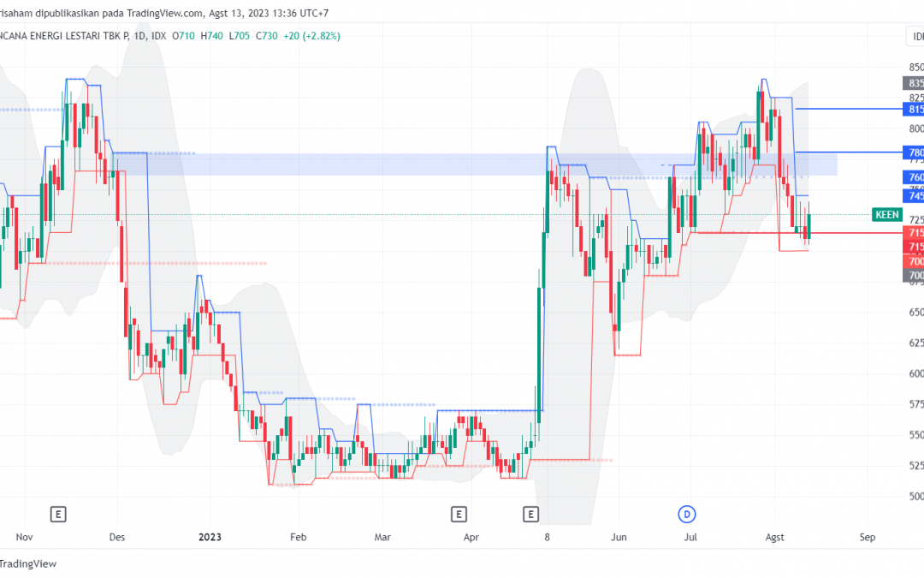924x578 pixels.
Task: Select the April earnings E icon
Action: coord(459,515)
